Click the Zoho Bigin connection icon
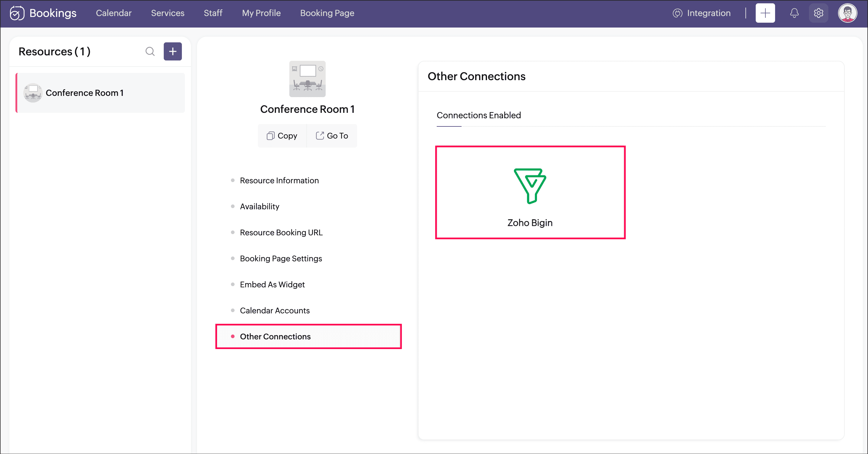868x454 pixels. [x=530, y=186]
